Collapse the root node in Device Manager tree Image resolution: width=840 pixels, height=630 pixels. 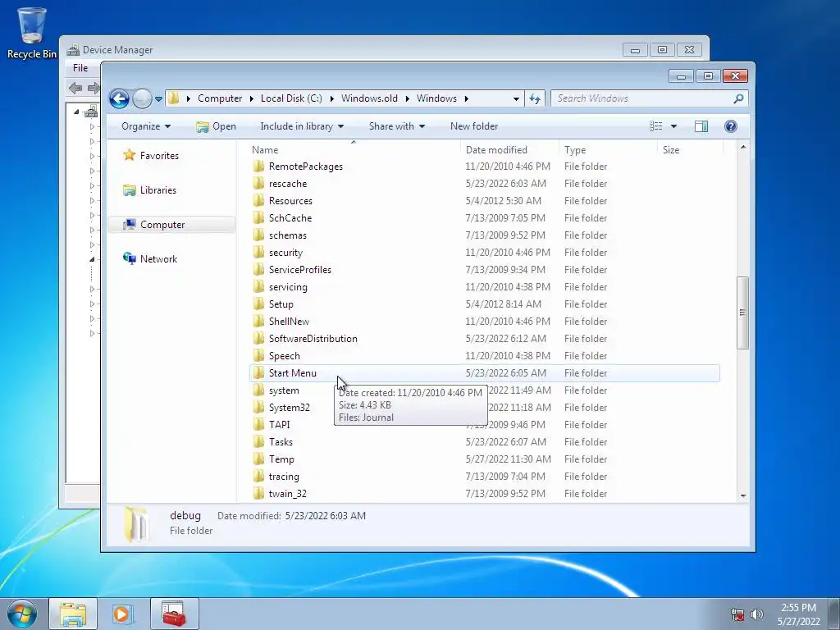point(76,112)
